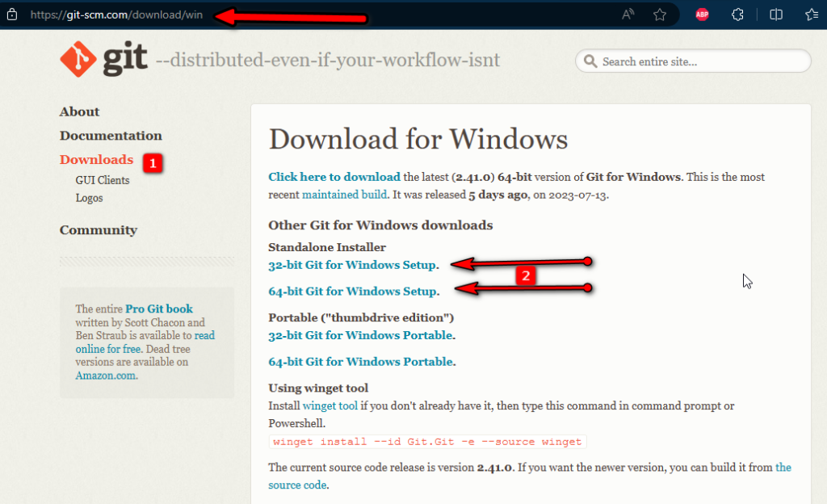Download 64-bit Git for Windows Setup

click(353, 291)
